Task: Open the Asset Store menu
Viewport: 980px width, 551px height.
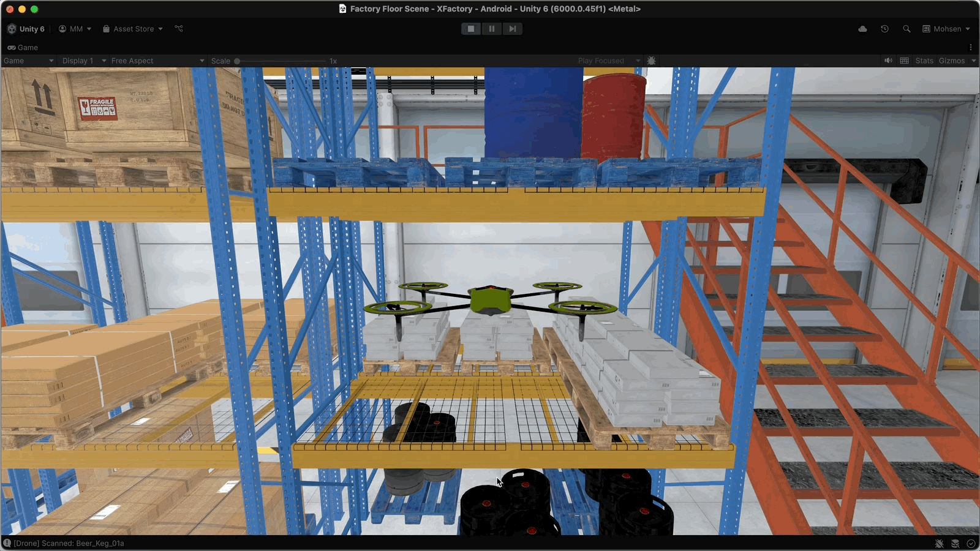Action: pos(133,29)
